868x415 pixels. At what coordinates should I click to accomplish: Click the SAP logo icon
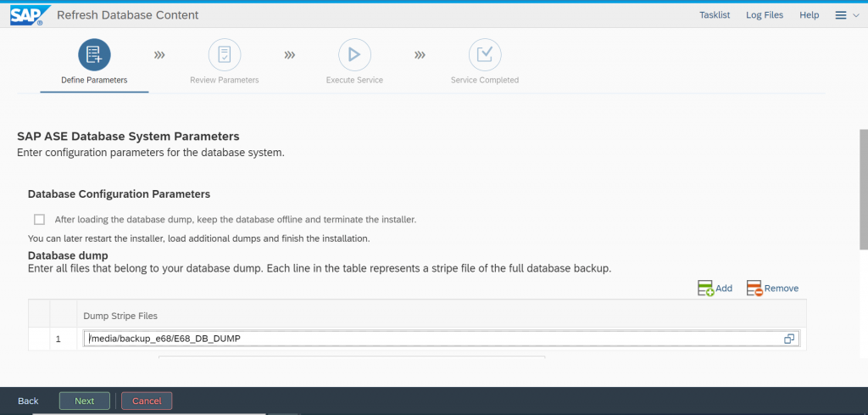[26, 15]
